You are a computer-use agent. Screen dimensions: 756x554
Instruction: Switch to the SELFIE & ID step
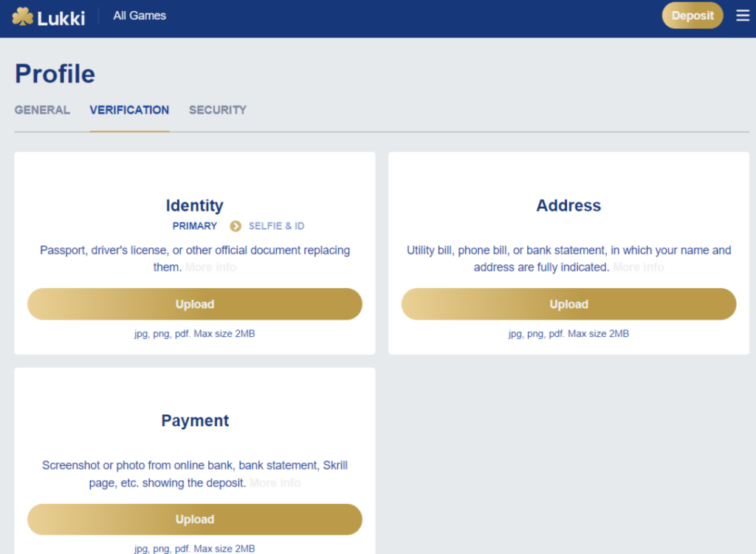point(276,226)
